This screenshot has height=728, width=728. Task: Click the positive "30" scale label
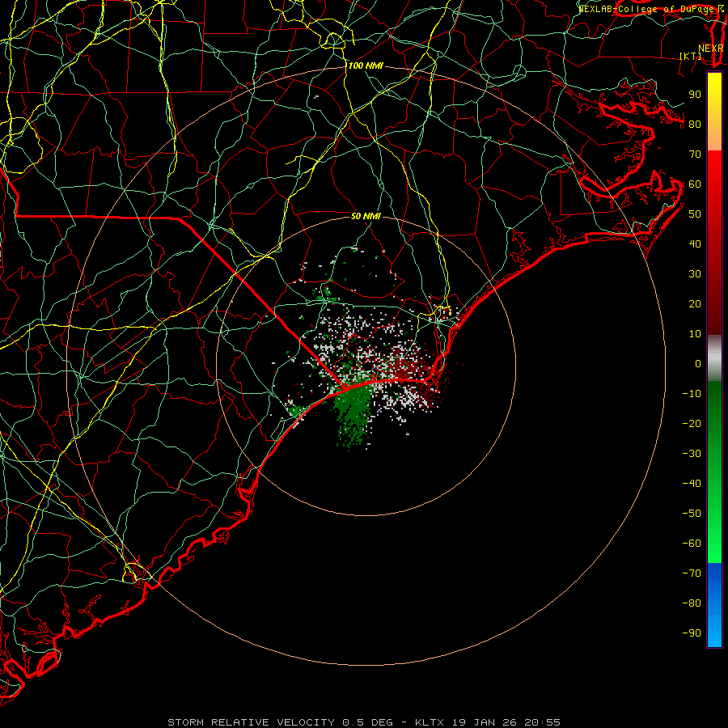[x=695, y=274]
